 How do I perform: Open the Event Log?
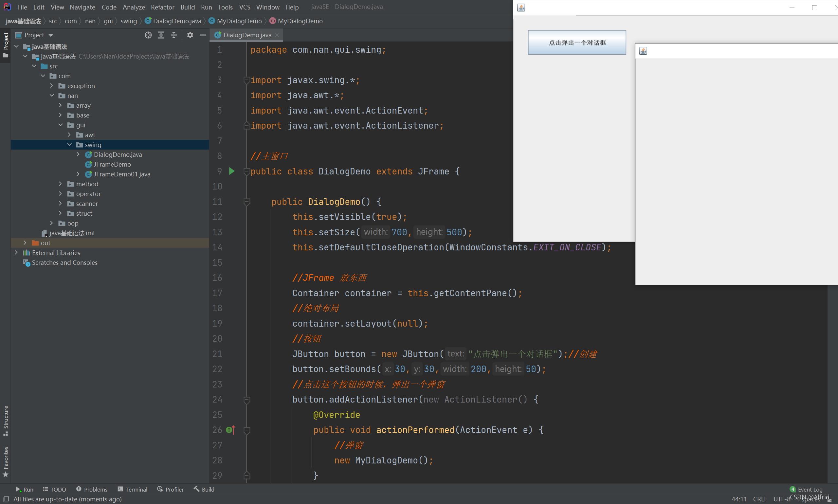tap(806, 489)
